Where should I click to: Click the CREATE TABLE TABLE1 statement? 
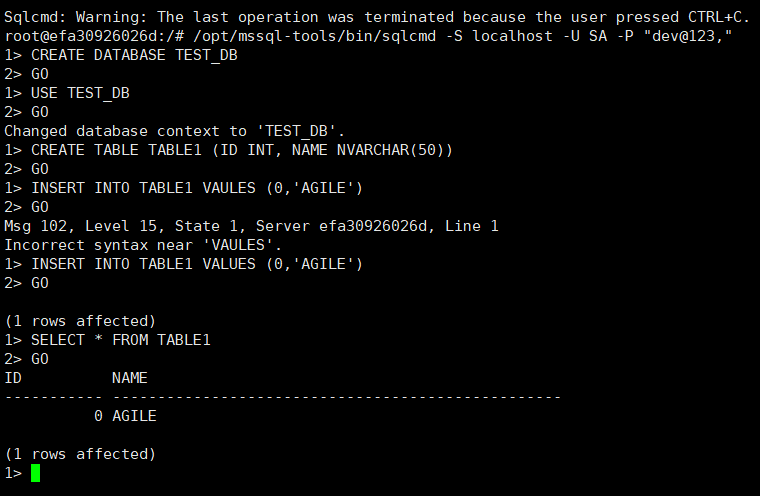point(242,150)
